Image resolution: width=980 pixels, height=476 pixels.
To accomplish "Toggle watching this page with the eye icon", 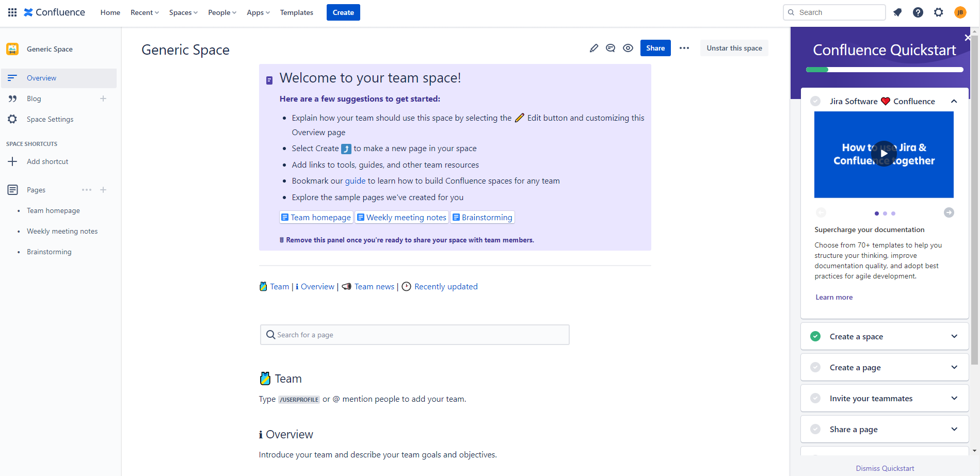I will (628, 47).
